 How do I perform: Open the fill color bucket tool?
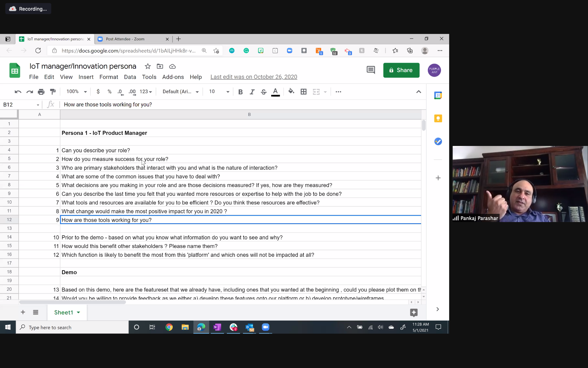pyautogui.click(x=291, y=92)
